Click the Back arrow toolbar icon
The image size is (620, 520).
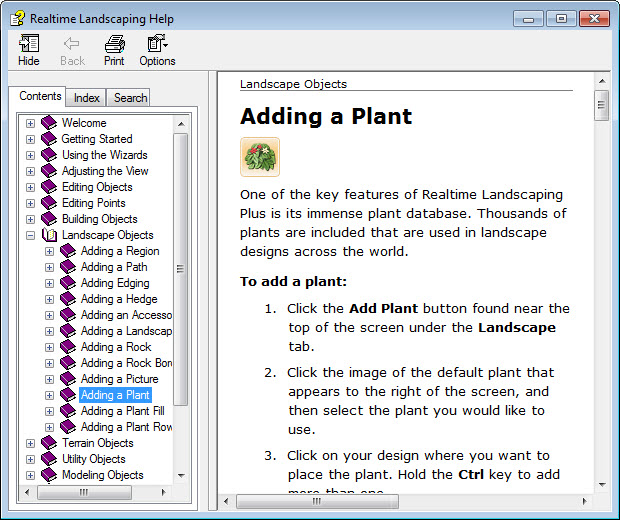72,43
